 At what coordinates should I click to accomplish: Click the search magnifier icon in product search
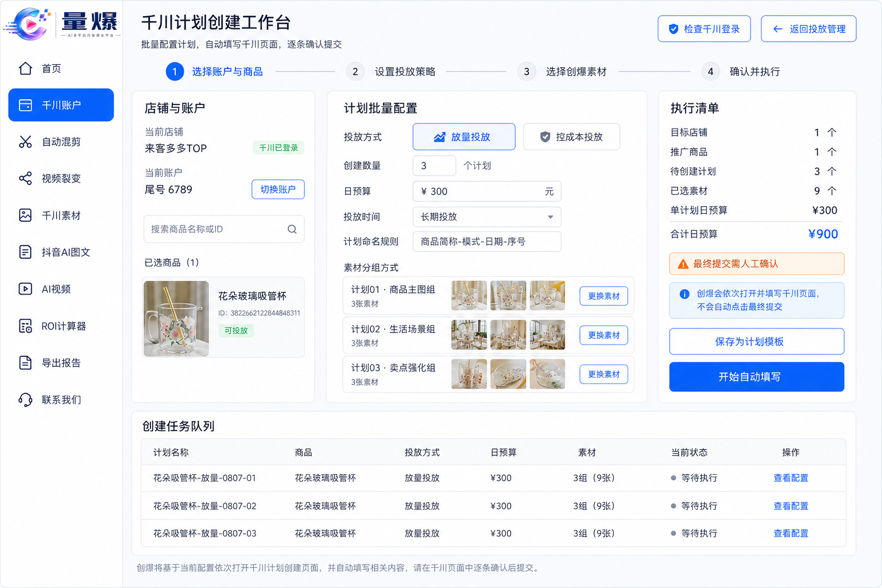[x=292, y=229]
